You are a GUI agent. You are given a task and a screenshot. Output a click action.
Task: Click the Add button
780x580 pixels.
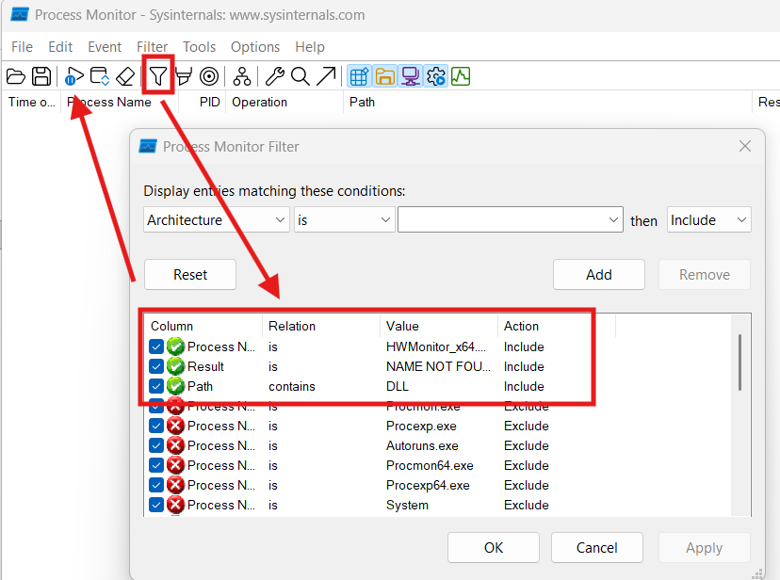[x=599, y=275]
